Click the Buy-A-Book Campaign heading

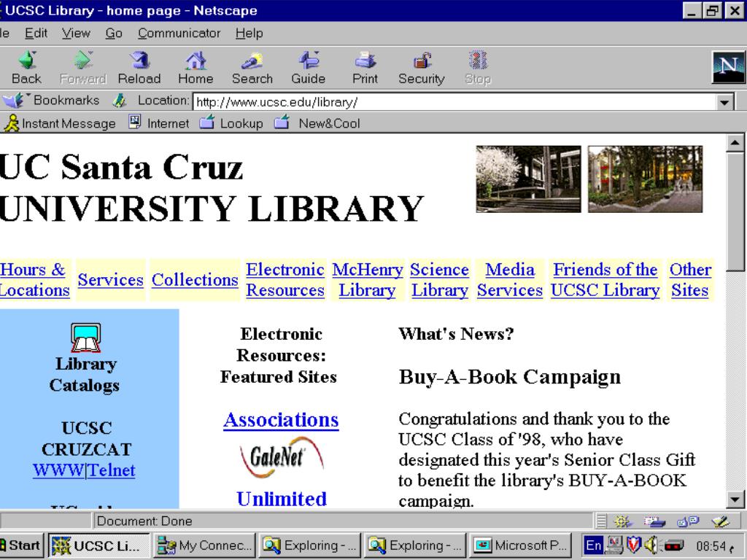click(x=510, y=377)
